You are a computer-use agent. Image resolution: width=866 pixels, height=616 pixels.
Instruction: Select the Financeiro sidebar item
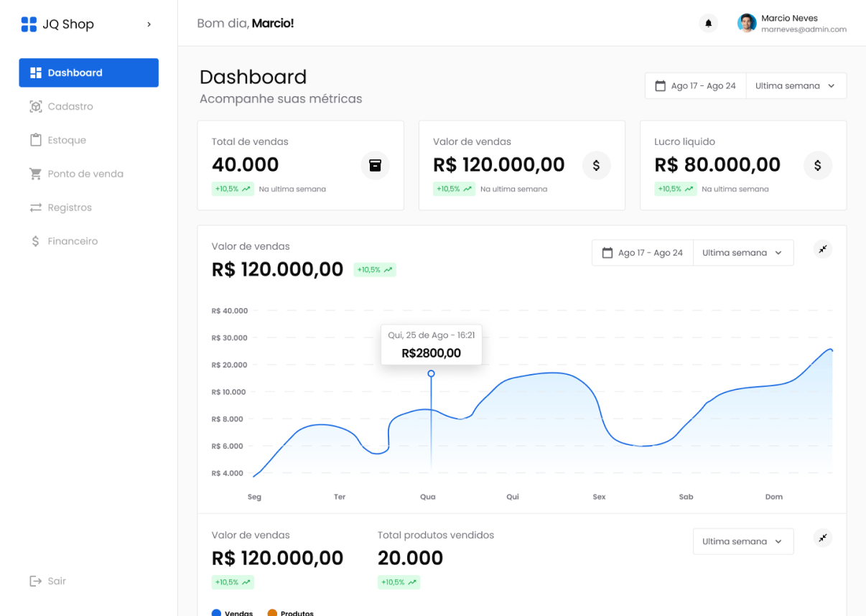pos(73,241)
